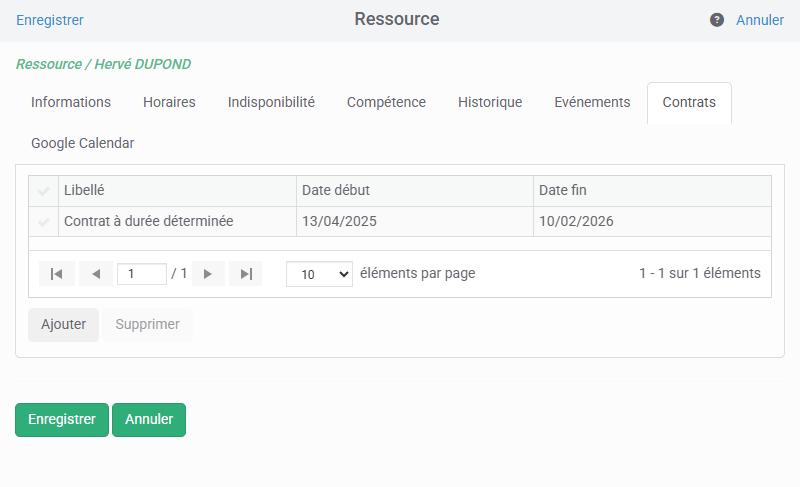This screenshot has height=487, width=800.
Task: Go to previous page arrow
Action: [96, 274]
